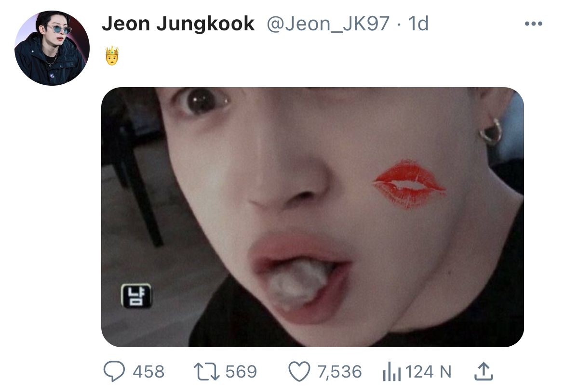The width and height of the screenshot is (564, 392).
Task: Click the red lipstick kiss mark on photo
Action: (x=409, y=183)
